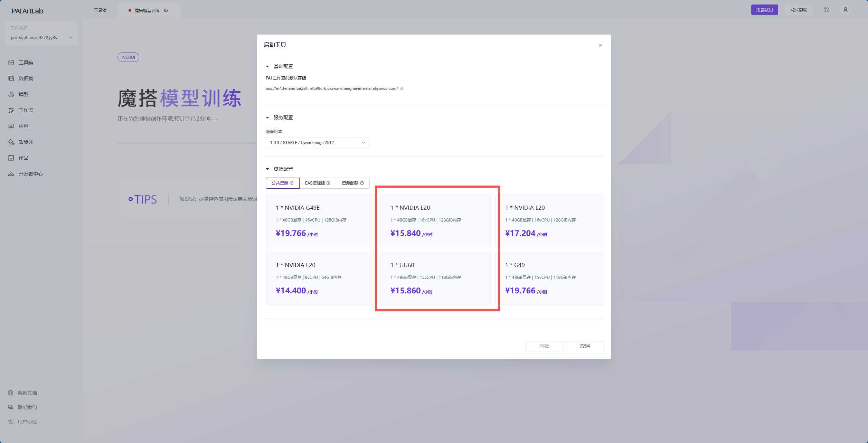Screen dimensions: 868x443
Task: Close the 启动工具 dialog with X
Action: (x=600, y=45)
